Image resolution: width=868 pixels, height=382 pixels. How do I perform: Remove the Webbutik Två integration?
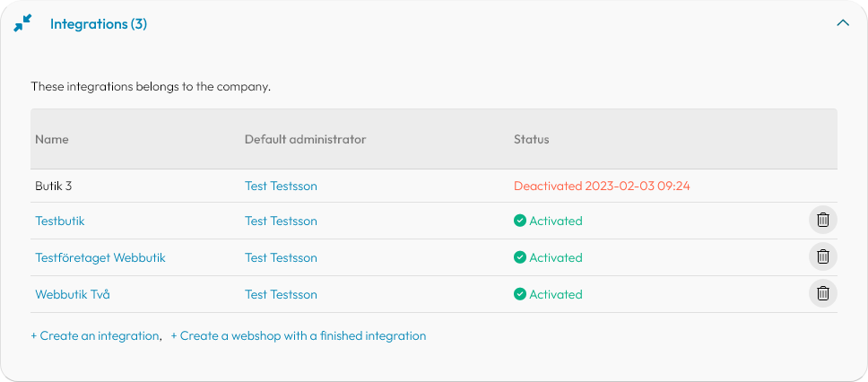(x=823, y=293)
